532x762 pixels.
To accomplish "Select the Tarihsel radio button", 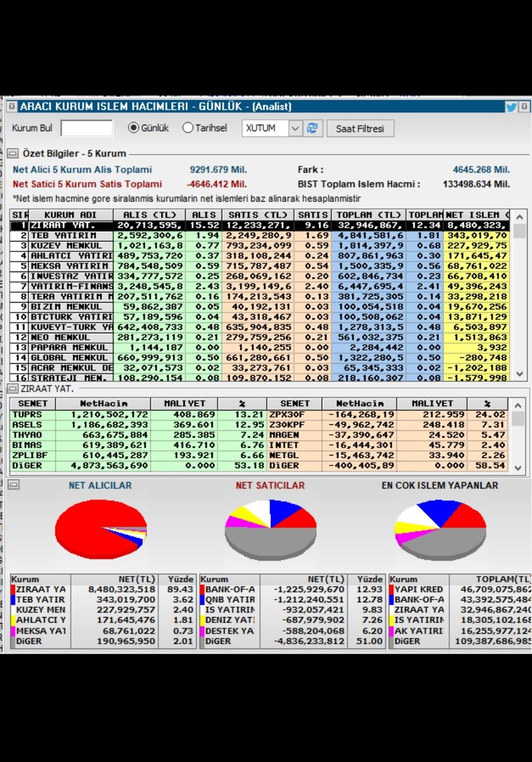I will point(187,128).
